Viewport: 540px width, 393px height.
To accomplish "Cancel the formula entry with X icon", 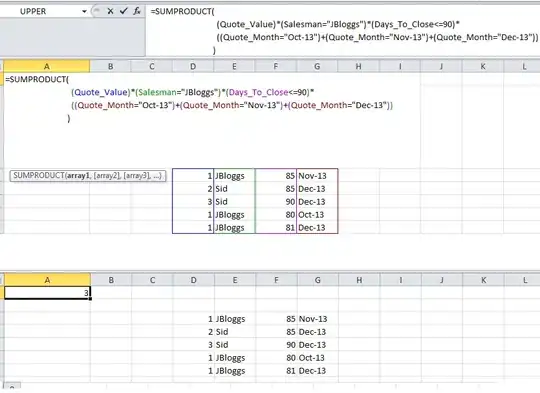I will pyautogui.click(x=110, y=11).
